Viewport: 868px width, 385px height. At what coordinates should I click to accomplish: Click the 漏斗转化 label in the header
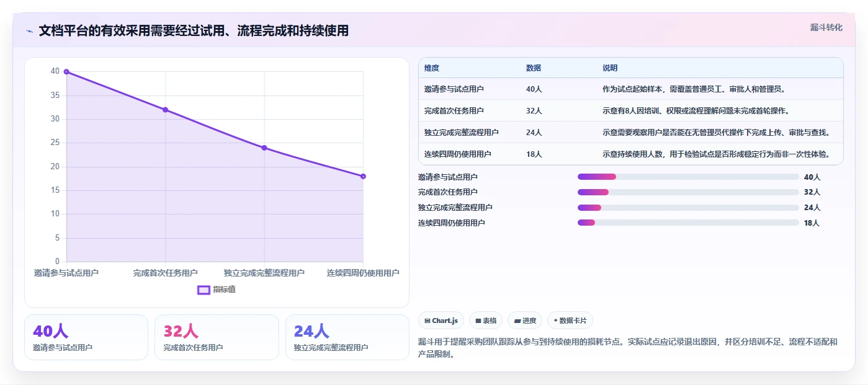click(x=826, y=27)
